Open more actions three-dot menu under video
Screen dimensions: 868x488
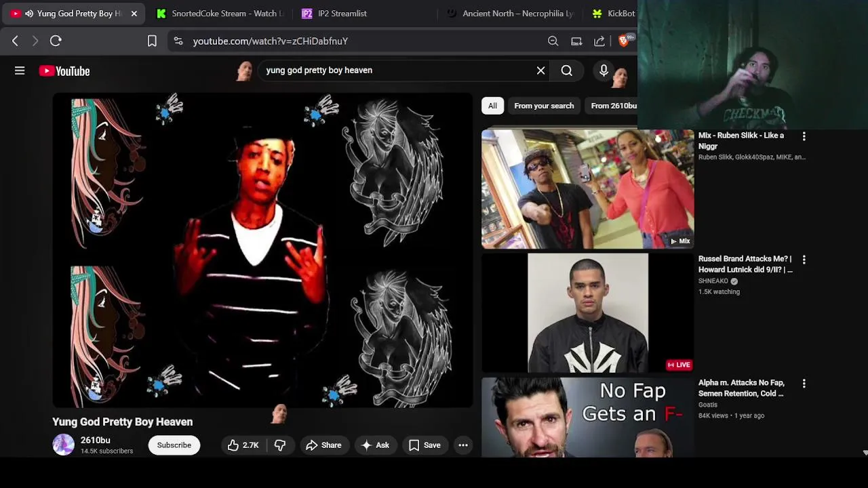(x=463, y=445)
